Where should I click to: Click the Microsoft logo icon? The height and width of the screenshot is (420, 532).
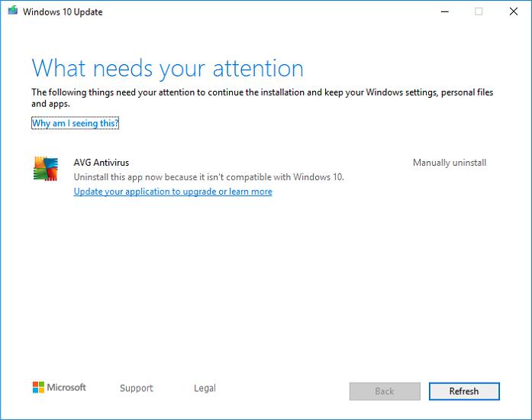point(38,387)
